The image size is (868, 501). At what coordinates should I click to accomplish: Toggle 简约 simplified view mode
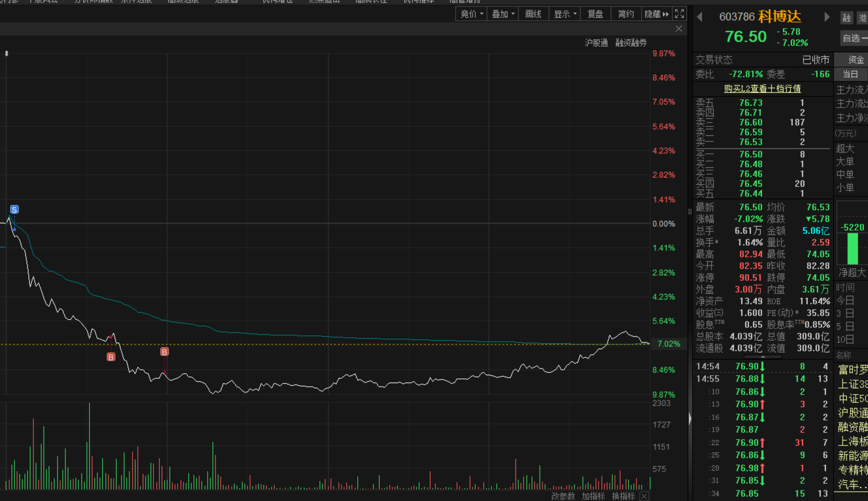[x=626, y=14]
